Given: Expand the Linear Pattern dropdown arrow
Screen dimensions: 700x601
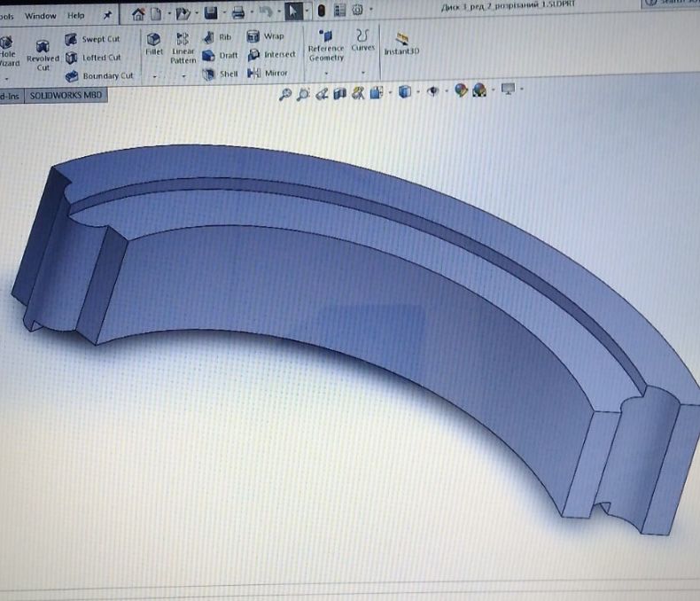Looking at the screenshot, I should coord(183,76).
